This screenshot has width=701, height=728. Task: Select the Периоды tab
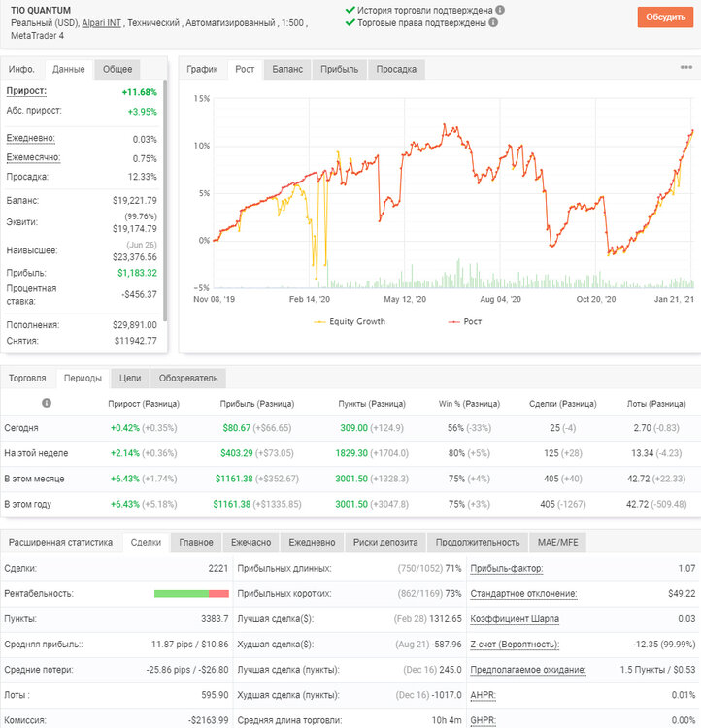click(83, 378)
